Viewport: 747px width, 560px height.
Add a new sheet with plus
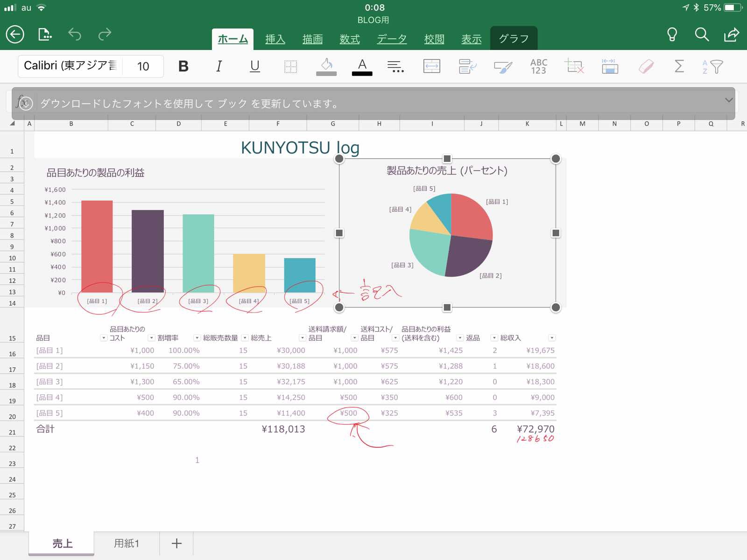pyautogui.click(x=176, y=543)
